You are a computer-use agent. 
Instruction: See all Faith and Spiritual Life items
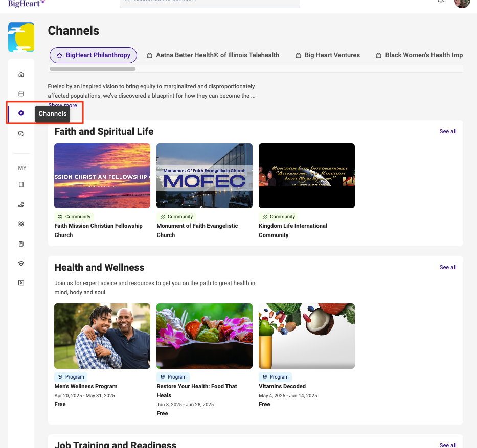448,131
